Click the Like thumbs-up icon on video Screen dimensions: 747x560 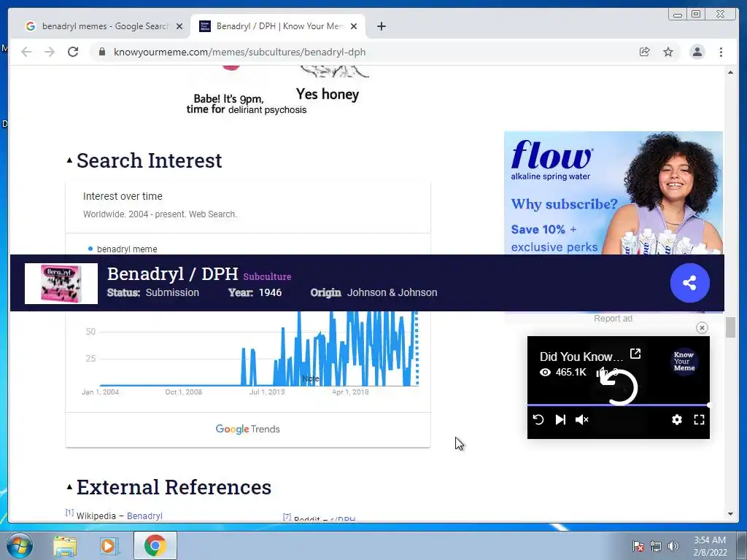(602, 372)
